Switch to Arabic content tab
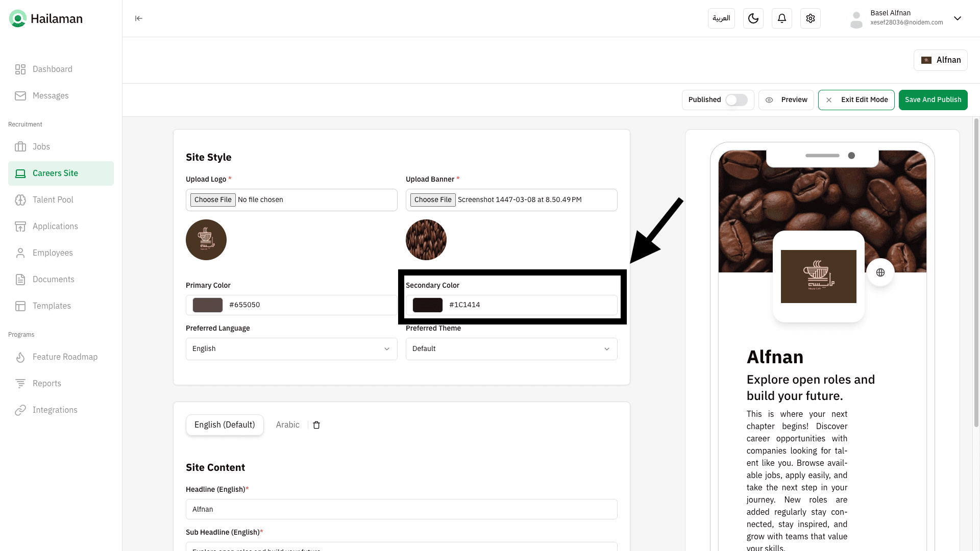The height and width of the screenshot is (551, 980). (287, 425)
